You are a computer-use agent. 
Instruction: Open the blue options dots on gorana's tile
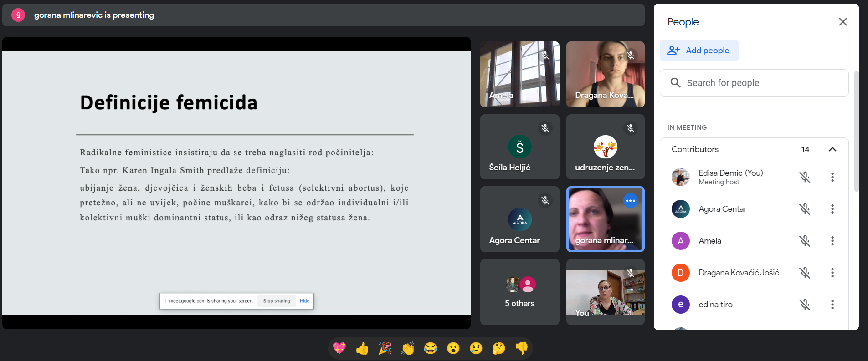(x=631, y=201)
